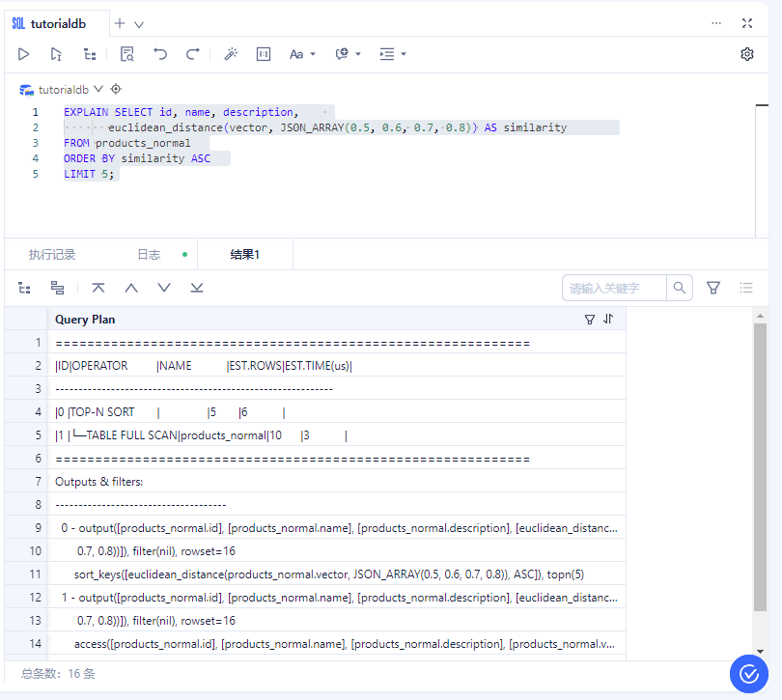Switch to the 执行记录 tab
The width and height of the screenshot is (782, 700).
[52, 255]
